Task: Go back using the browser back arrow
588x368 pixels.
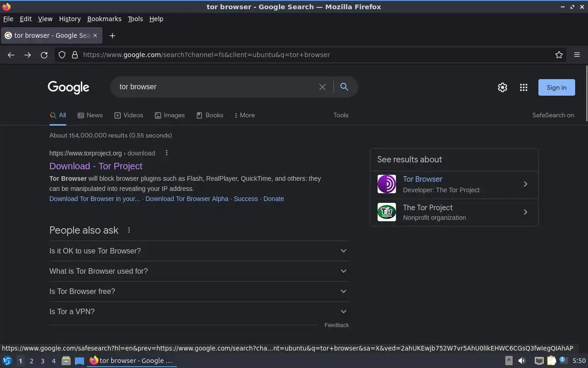Action: pos(11,55)
